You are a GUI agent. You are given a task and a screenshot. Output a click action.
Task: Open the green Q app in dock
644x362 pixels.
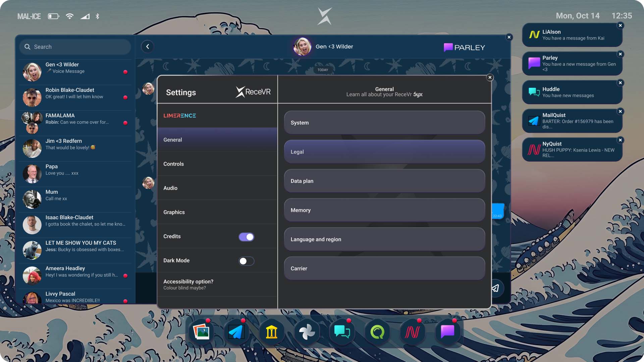click(x=377, y=332)
